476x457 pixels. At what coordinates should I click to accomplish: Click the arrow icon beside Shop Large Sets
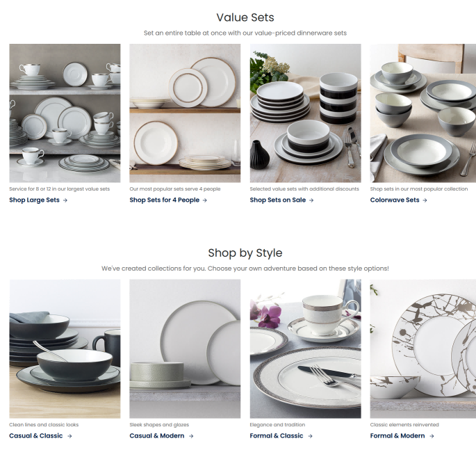pyautogui.click(x=65, y=200)
